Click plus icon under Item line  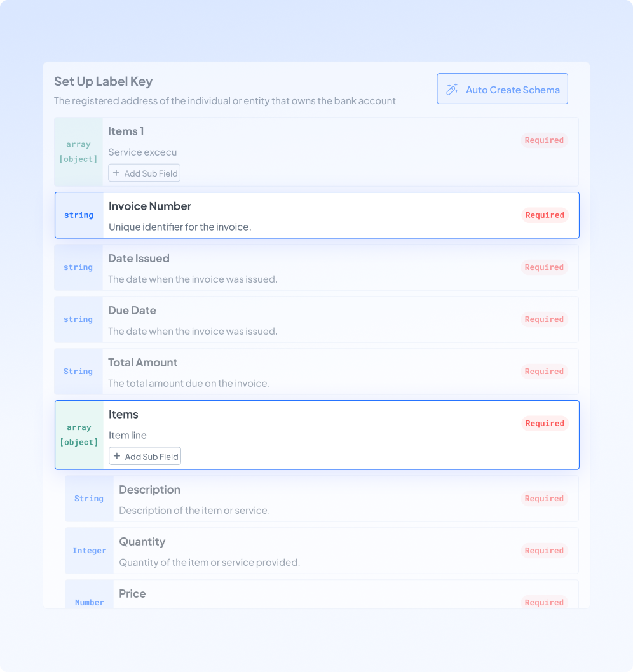pyautogui.click(x=117, y=456)
